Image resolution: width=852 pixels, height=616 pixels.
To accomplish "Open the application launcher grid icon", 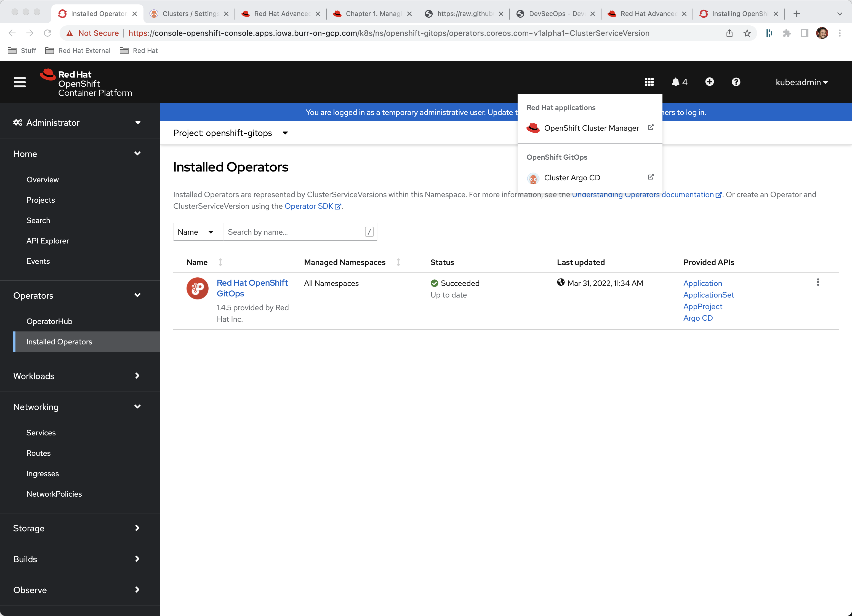I will pos(649,82).
